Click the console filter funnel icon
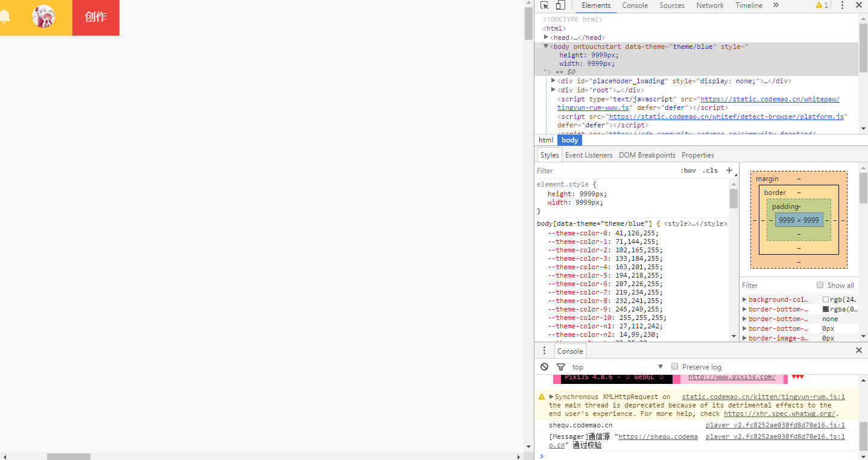The image size is (868, 460). click(561, 366)
